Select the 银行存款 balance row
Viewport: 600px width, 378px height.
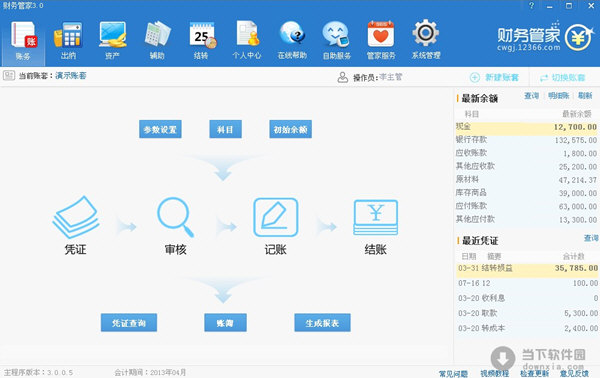[526, 140]
